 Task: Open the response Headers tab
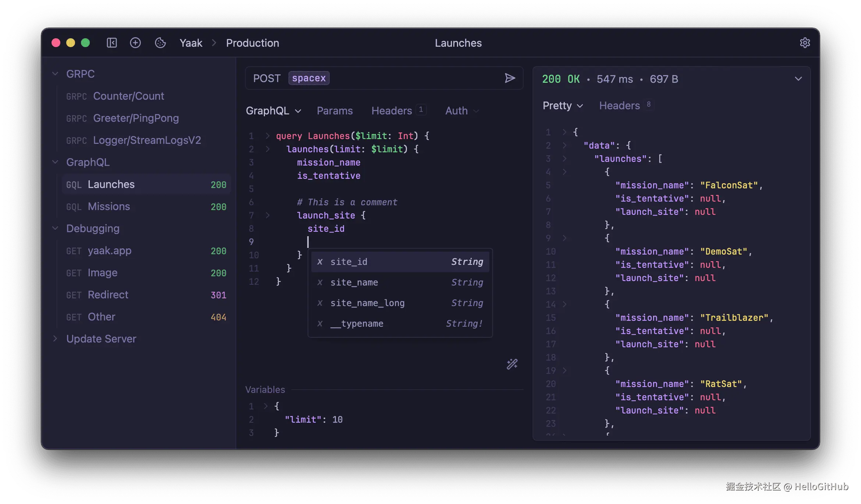click(619, 106)
